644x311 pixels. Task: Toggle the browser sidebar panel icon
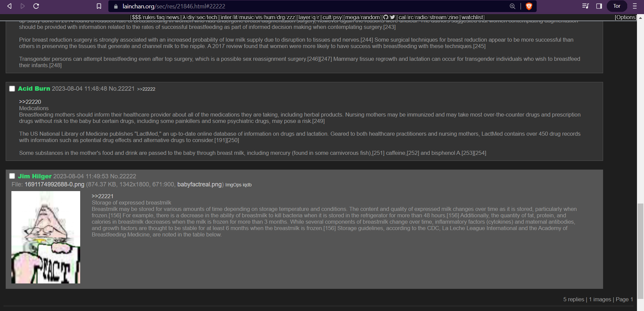click(x=599, y=6)
